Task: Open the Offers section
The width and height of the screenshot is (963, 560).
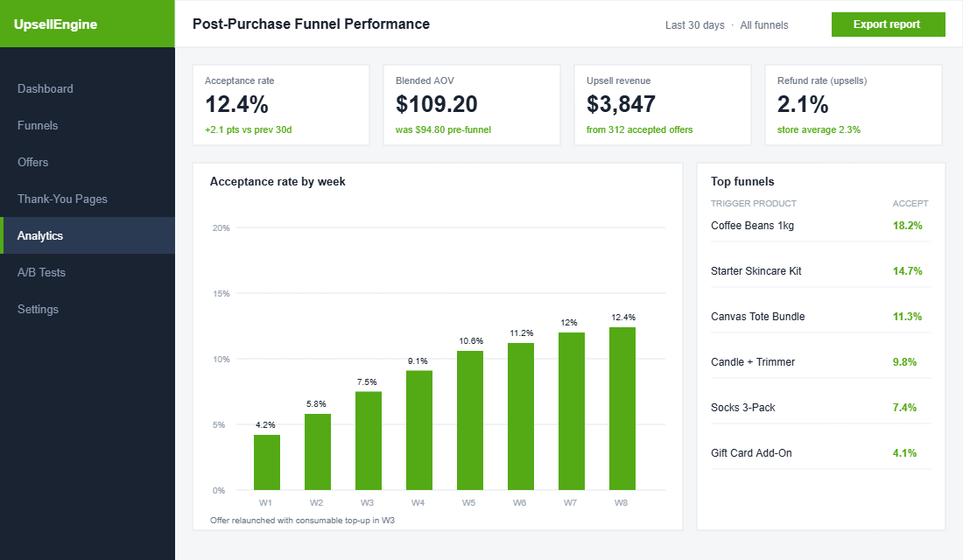Action: coord(88,162)
